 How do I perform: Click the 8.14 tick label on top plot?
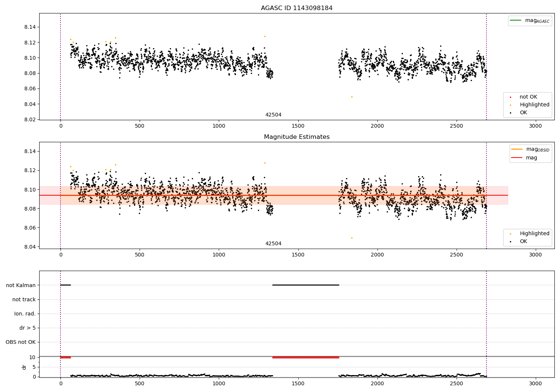(x=30, y=27)
